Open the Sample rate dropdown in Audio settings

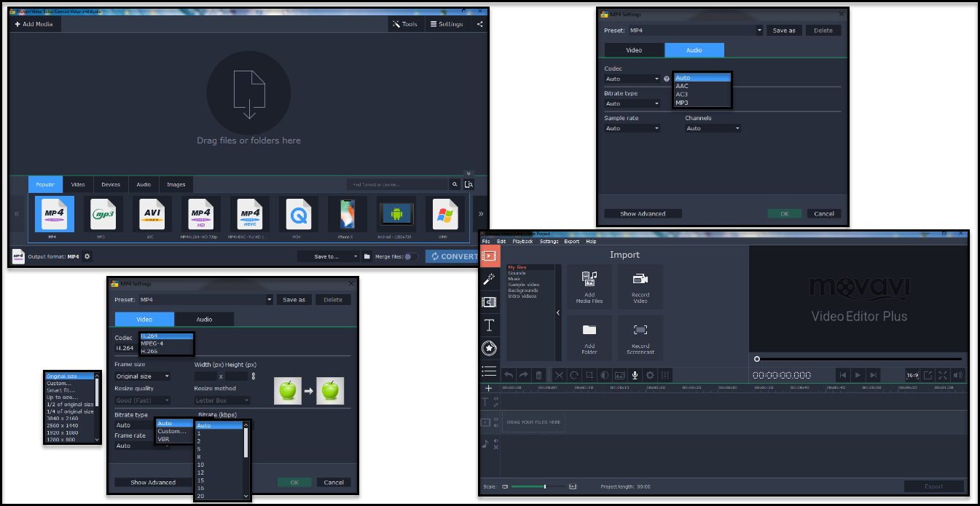point(632,128)
